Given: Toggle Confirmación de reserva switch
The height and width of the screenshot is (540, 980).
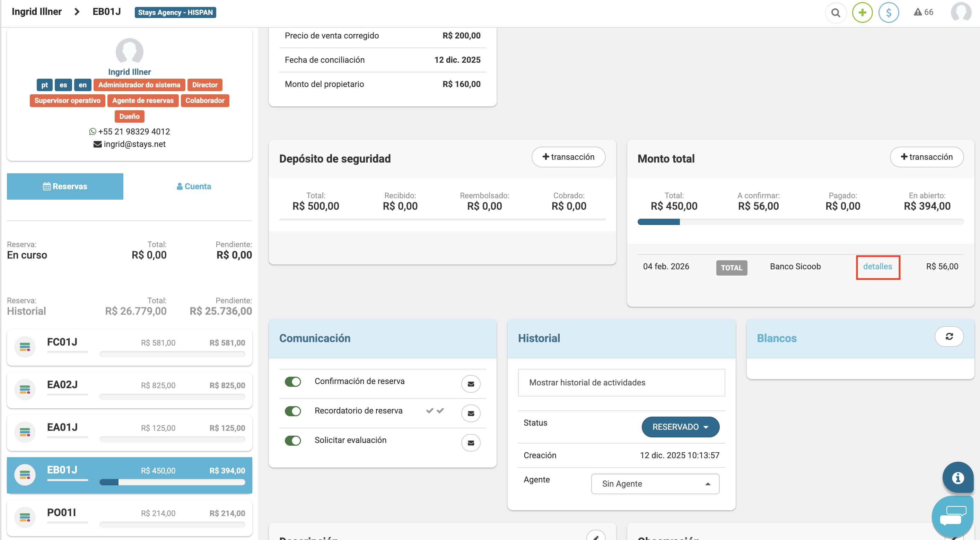Looking at the screenshot, I should 292,381.
